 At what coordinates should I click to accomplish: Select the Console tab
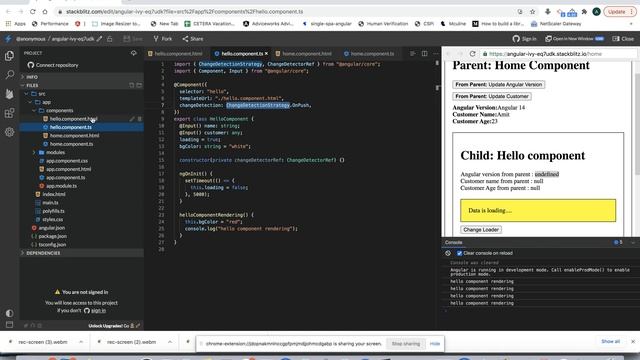(x=453, y=242)
